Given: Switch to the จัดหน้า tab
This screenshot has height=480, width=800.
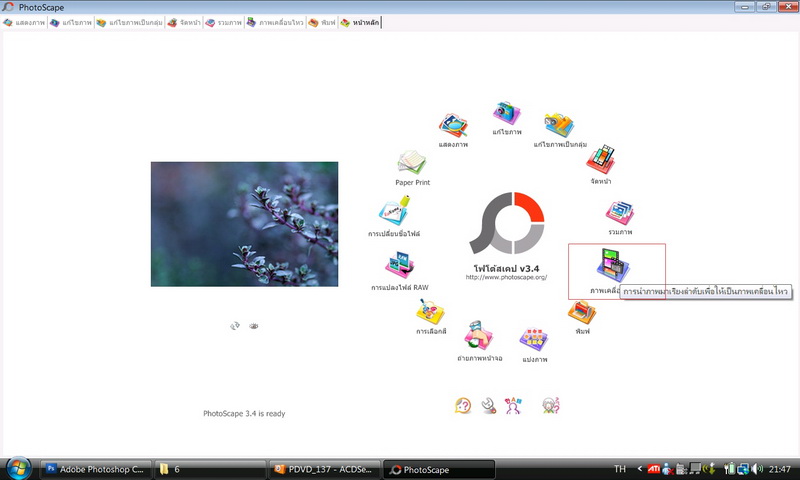Looking at the screenshot, I should (x=184, y=22).
